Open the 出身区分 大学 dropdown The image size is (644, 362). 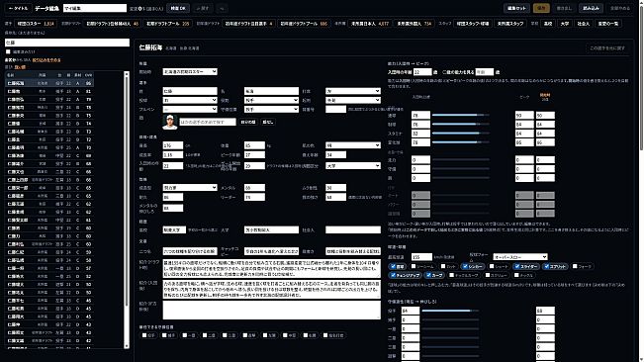point(353,166)
